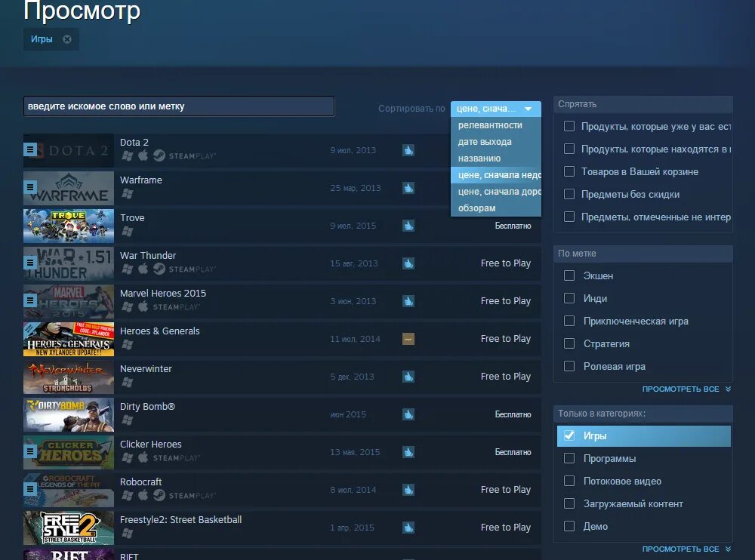
Task: Click the Apple icon under Clicker Heroes
Action: (x=143, y=457)
